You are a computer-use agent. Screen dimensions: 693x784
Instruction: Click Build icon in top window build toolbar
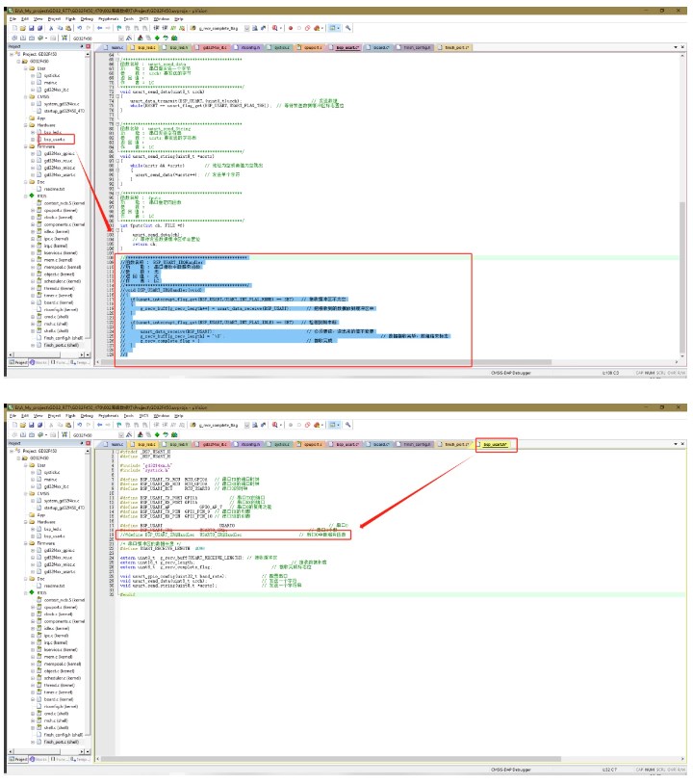[23, 38]
